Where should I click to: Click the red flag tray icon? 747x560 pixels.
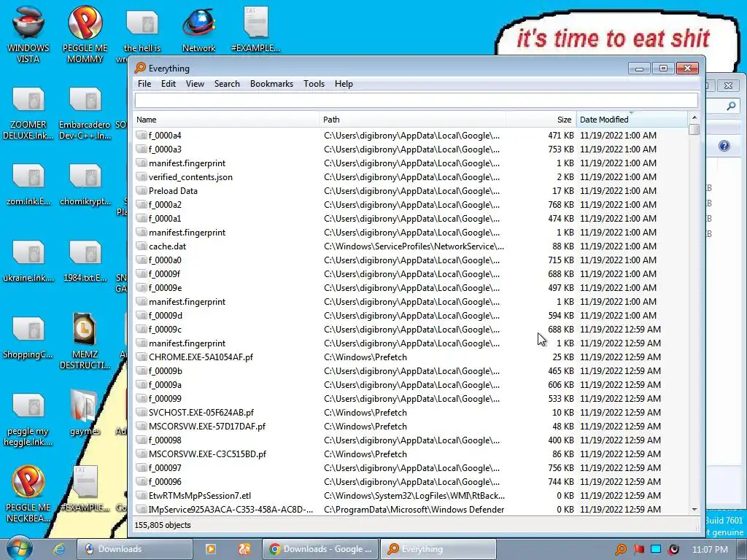638,550
